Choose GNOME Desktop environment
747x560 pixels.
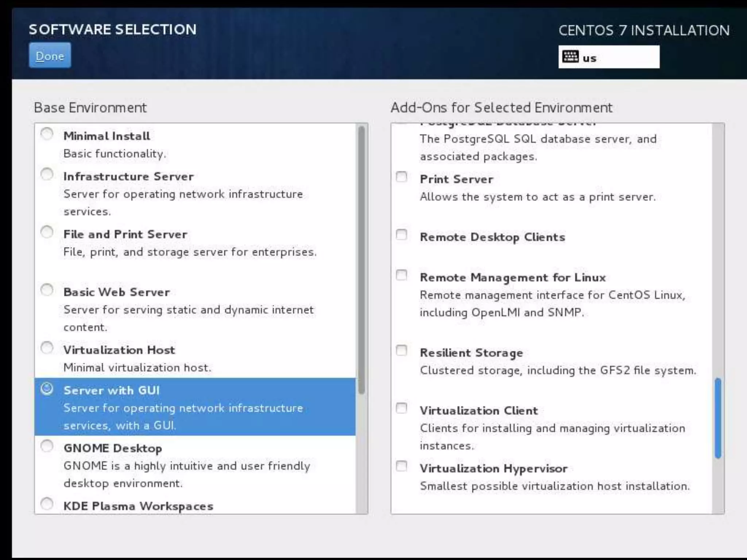47,446
